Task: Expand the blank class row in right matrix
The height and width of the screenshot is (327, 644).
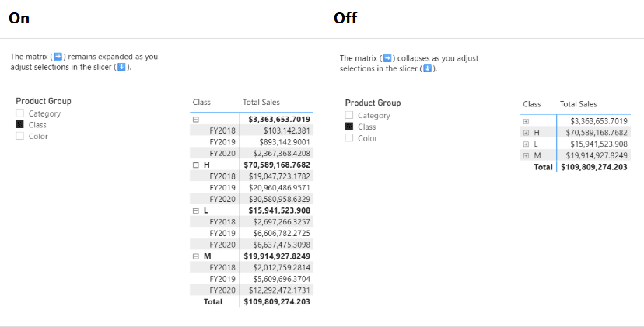Action: pyautogui.click(x=527, y=121)
